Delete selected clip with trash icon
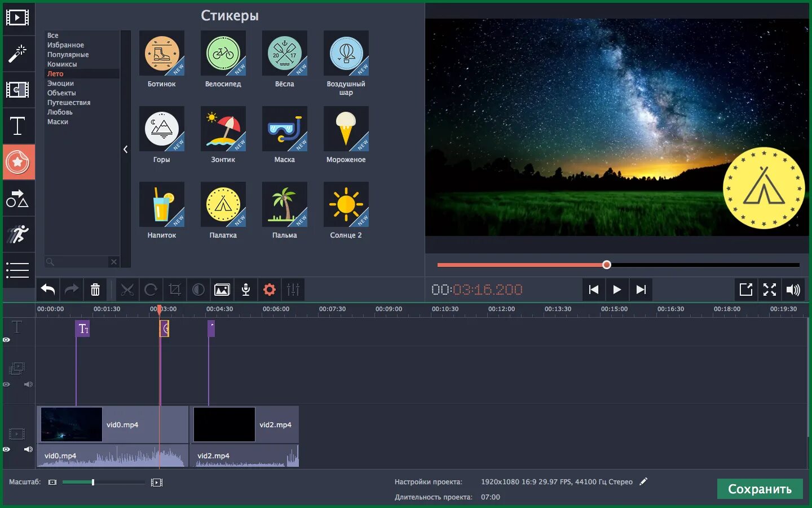This screenshot has width=812, height=508. 95,290
